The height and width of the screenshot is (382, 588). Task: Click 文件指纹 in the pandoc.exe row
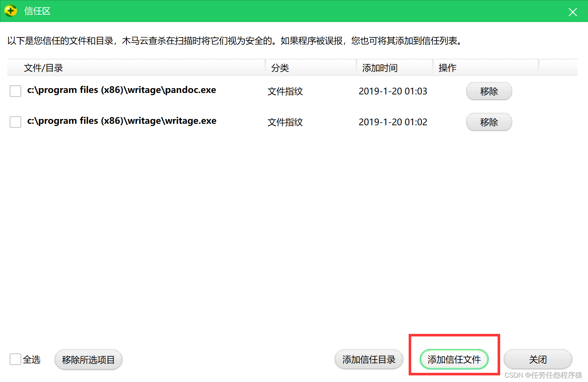click(x=285, y=91)
